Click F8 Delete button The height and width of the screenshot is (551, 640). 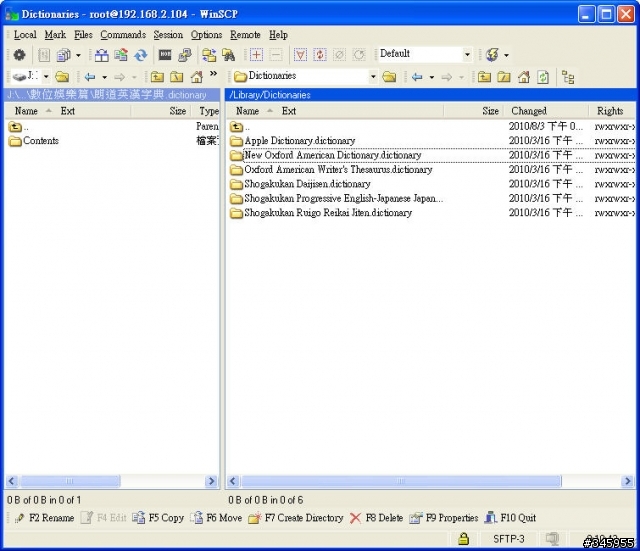pyautogui.click(x=376, y=518)
